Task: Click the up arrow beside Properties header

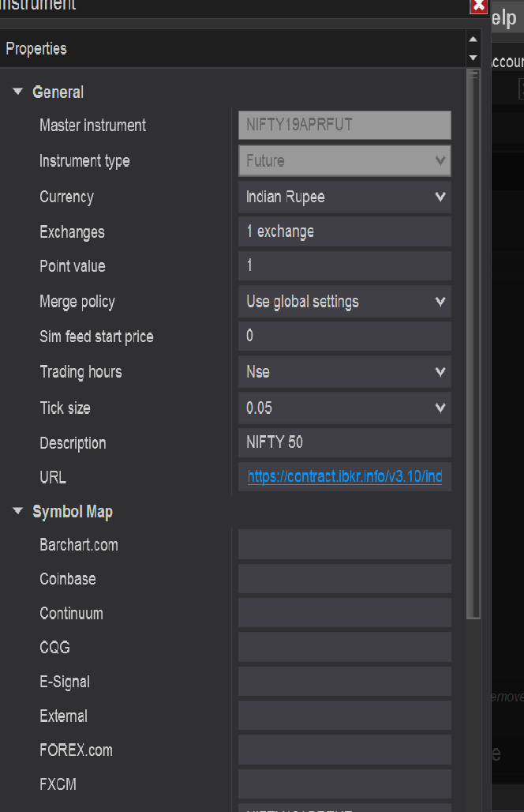Action: point(473,39)
